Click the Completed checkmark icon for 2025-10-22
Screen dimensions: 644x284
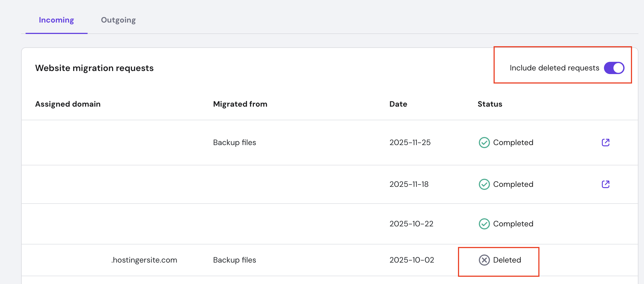(484, 224)
